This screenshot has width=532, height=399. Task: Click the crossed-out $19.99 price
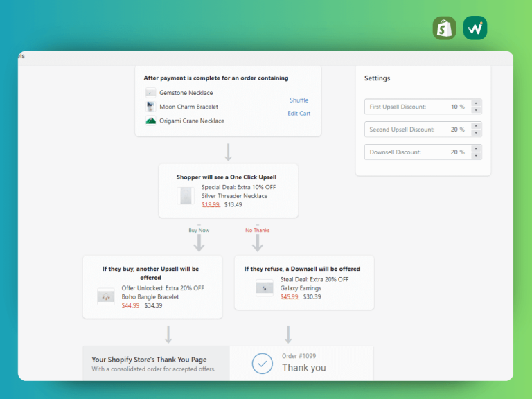pos(211,204)
